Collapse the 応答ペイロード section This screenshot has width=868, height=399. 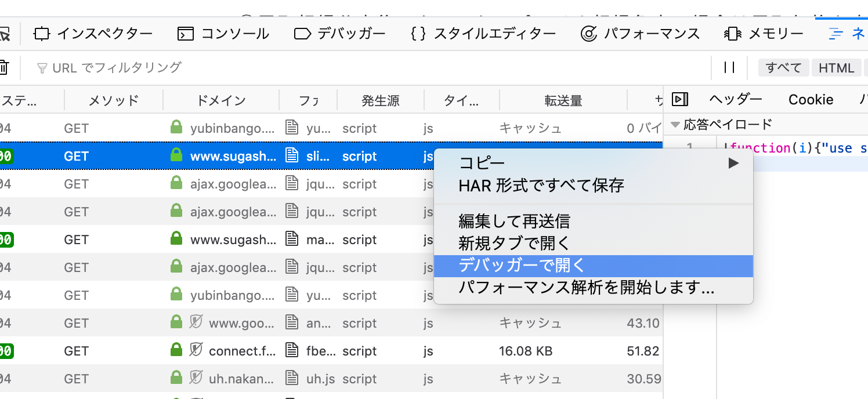point(675,124)
